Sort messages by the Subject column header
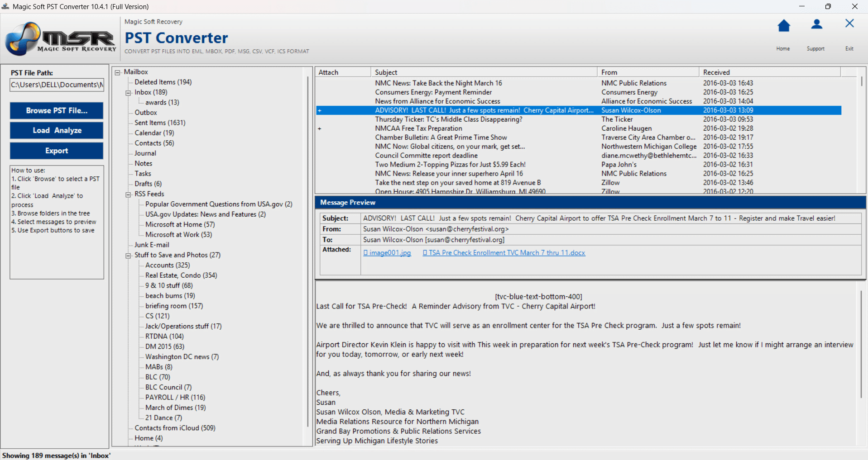This screenshot has height=460, width=868. (484, 72)
